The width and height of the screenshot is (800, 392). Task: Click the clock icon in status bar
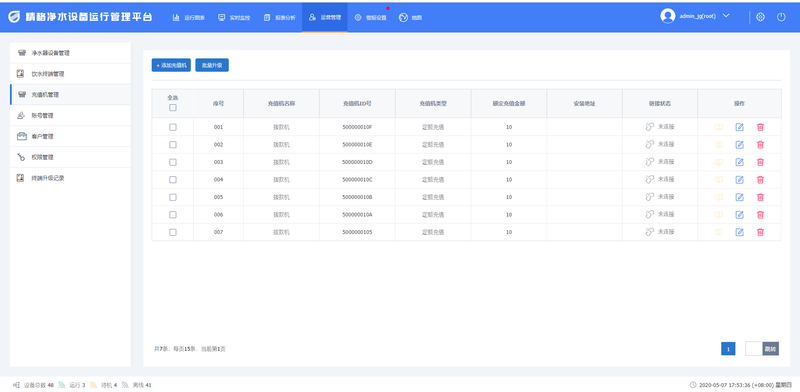[692, 385]
